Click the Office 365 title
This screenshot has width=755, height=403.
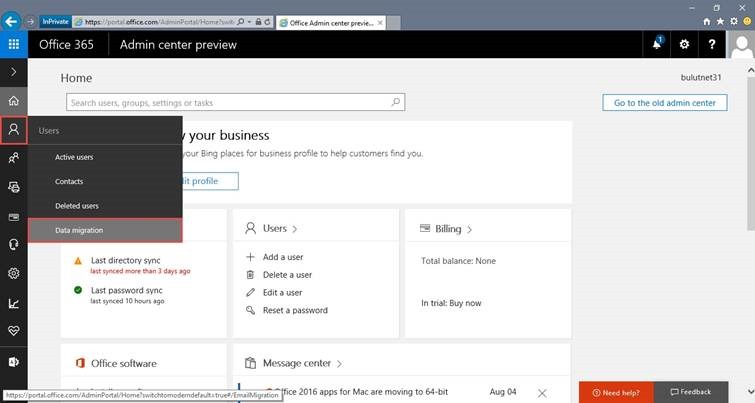(66, 44)
